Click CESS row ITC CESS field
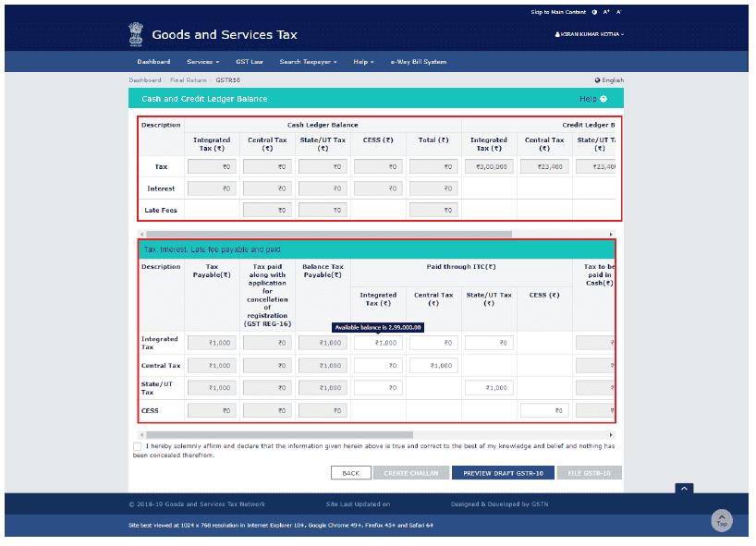Screen dimensions: 756x546 coord(544,411)
